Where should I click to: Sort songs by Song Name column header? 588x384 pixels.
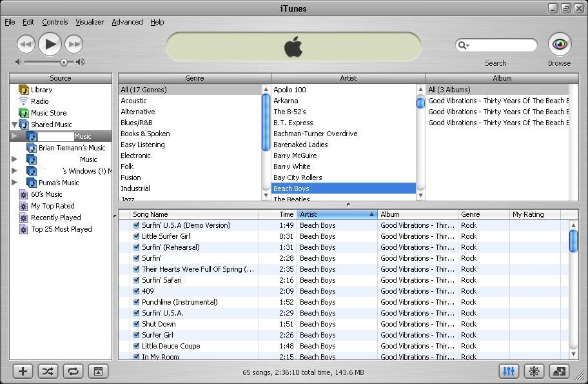click(x=194, y=214)
